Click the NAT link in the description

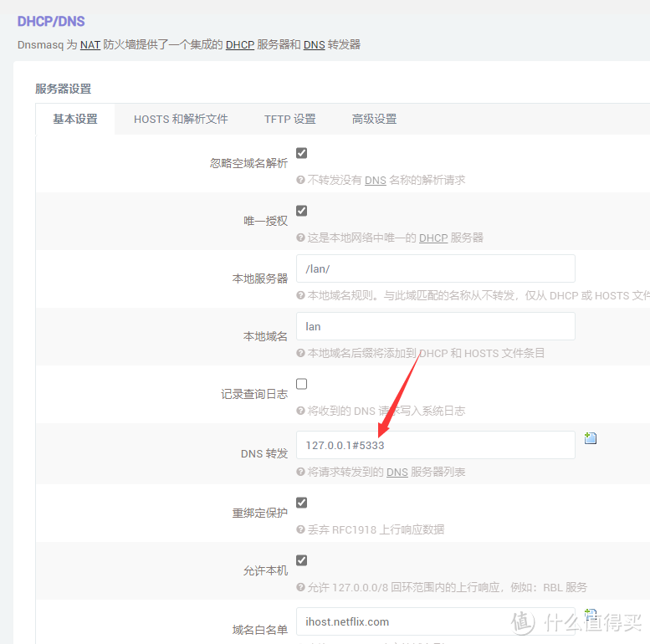(90, 44)
